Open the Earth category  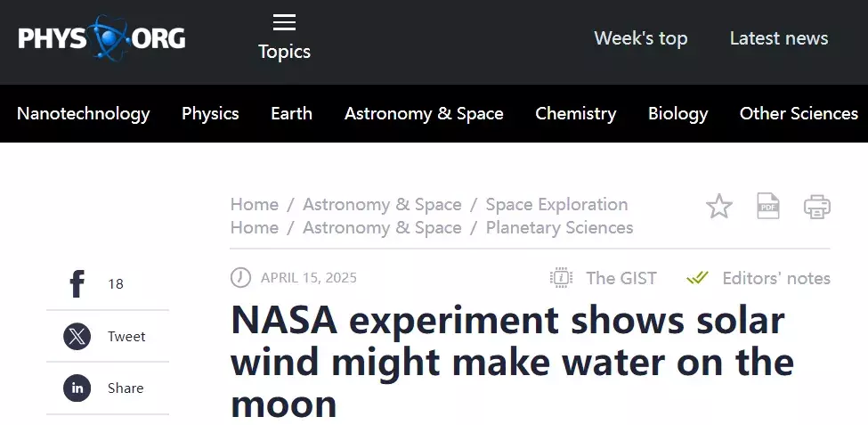291,113
